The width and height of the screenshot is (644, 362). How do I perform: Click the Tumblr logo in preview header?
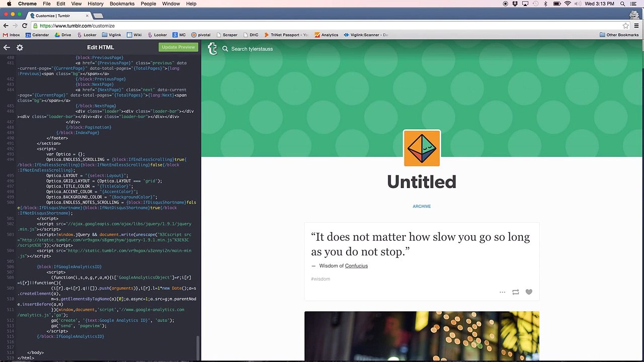(x=212, y=49)
